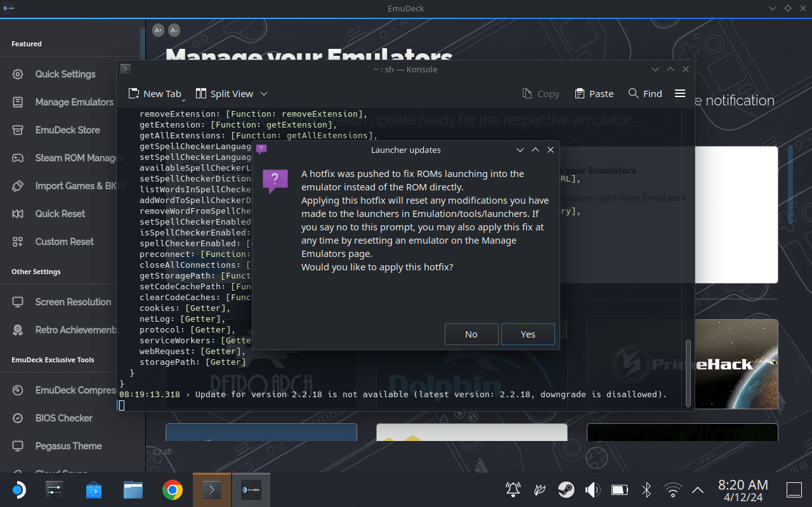Open a New Tab in Konsole
Viewport: 812px width, 507px height.
[x=155, y=93]
